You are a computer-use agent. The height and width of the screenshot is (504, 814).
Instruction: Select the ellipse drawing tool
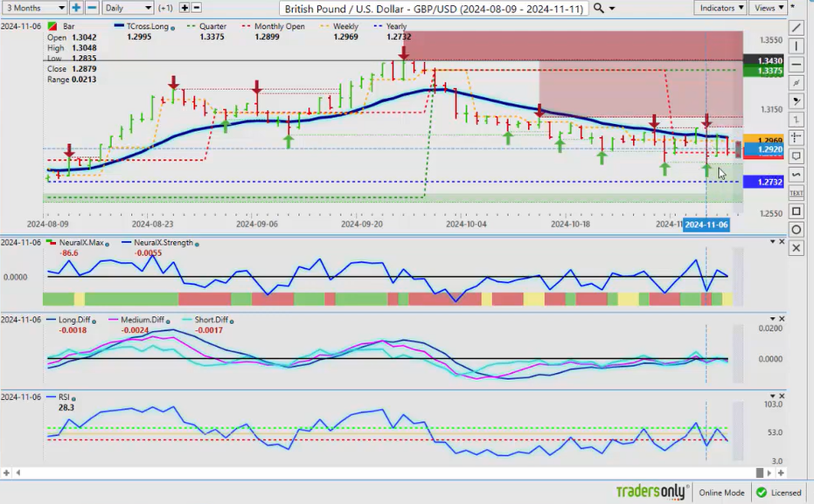tap(797, 230)
